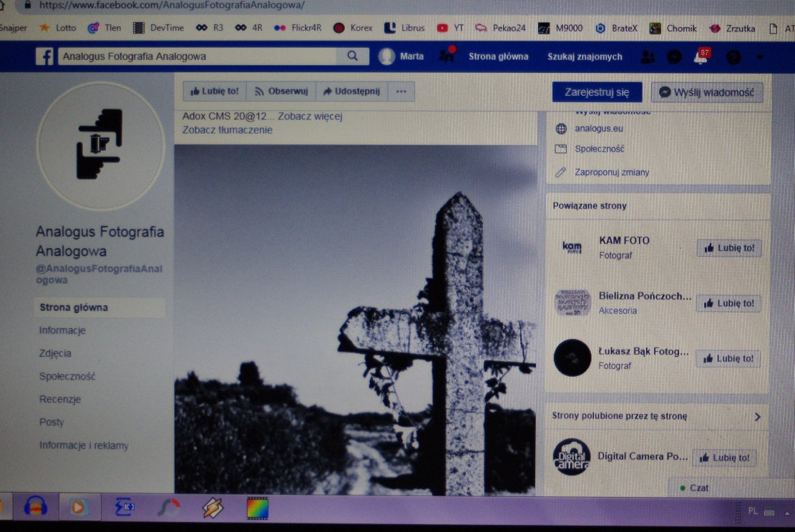This screenshot has height=532, width=795.
Task: Open the YT bookmark in bookmarks bar
Action: [x=450, y=28]
